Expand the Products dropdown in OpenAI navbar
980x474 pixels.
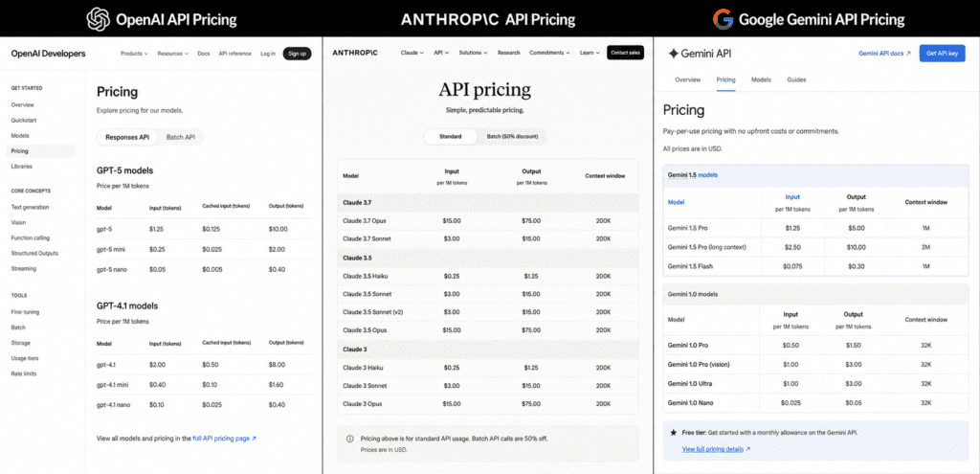[134, 54]
